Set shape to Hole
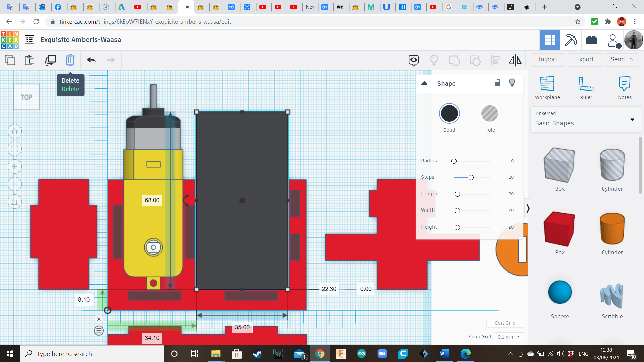The width and height of the screenshot is (644, 362). (x=489, y=114)
